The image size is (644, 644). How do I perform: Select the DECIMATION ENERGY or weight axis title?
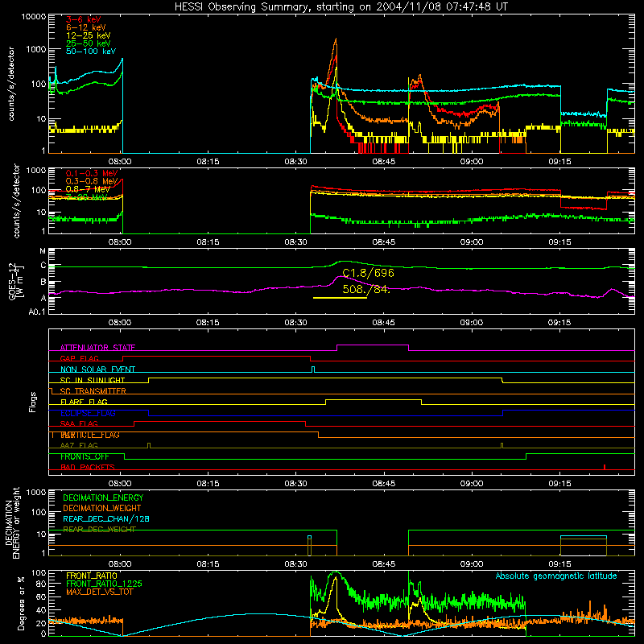coord(12,522)
